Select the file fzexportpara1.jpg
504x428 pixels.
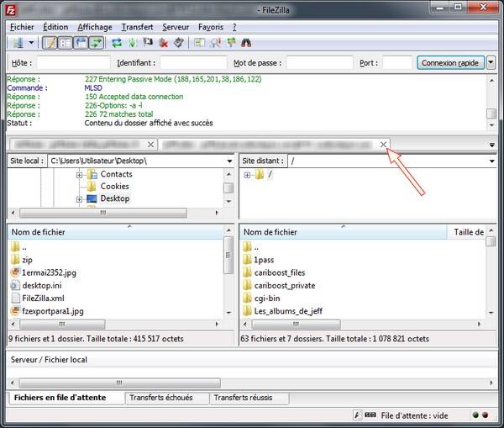[x=53, y=311]
